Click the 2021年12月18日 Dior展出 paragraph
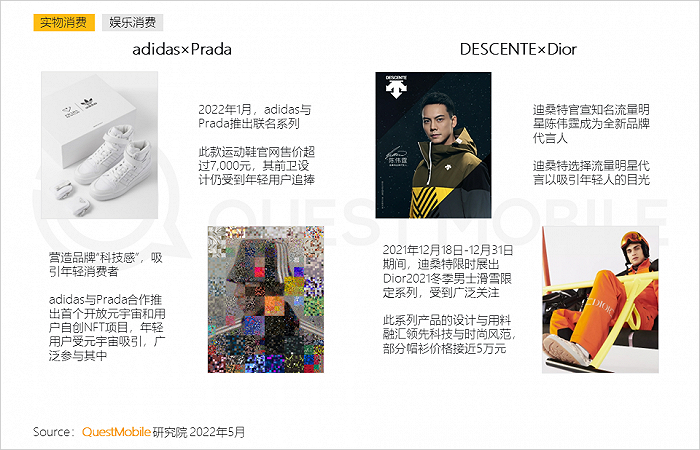 pyautogui.click(x=448, y=271)
